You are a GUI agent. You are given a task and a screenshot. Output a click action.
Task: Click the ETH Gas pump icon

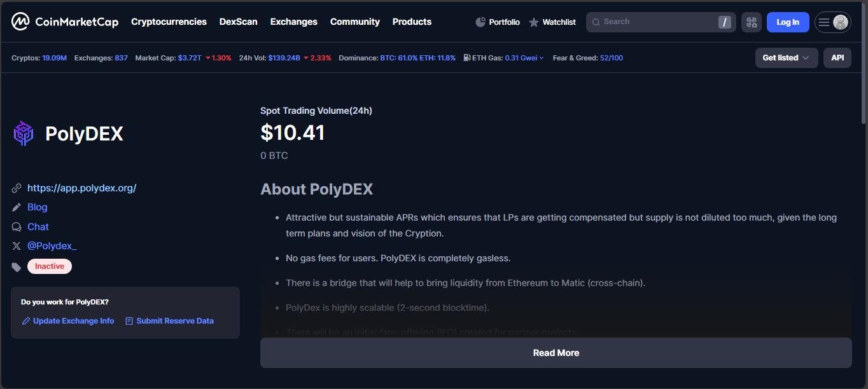[466, 58]
